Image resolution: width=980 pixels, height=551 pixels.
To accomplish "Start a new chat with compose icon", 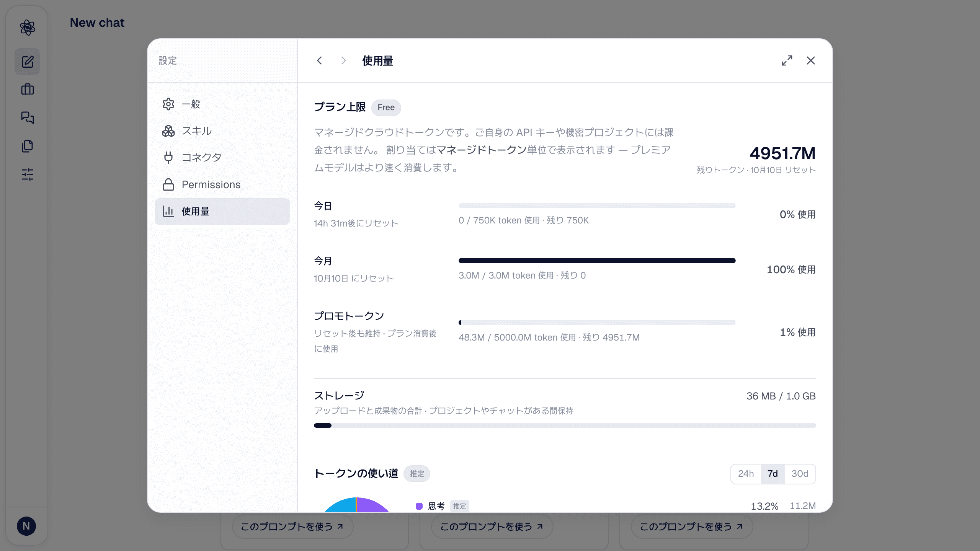I will pyautogui.click(x=27, y=62).
